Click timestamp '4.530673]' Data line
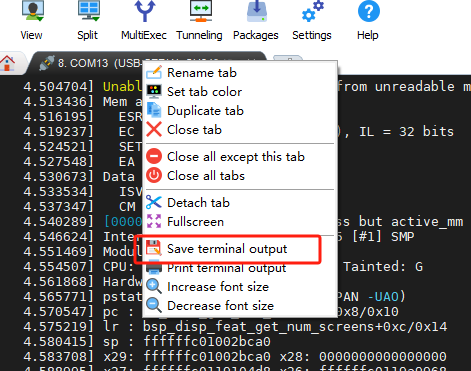The height and width of the screenshot is (371, 471). pyautogui.click(x=58, y=176)
